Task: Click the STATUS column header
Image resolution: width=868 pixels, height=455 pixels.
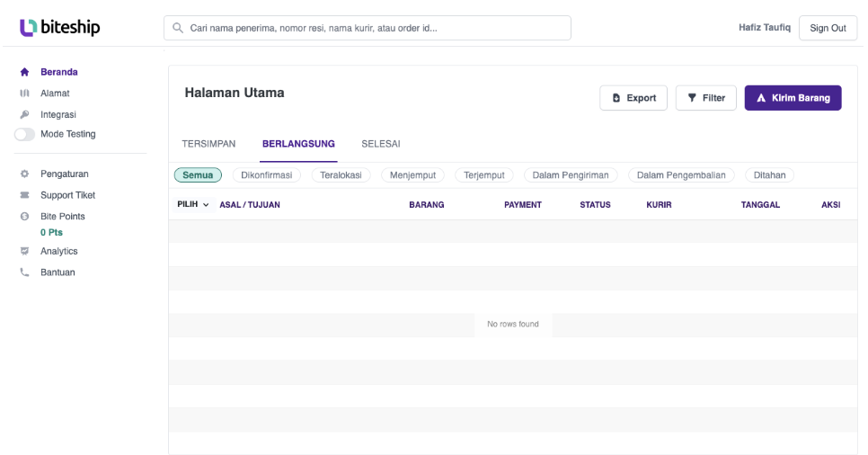Action: tap(595, 204)
